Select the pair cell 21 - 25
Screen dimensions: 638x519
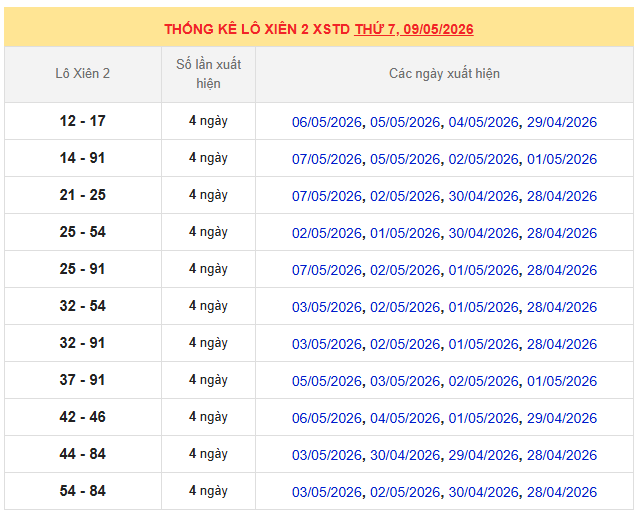coord(83,195)
